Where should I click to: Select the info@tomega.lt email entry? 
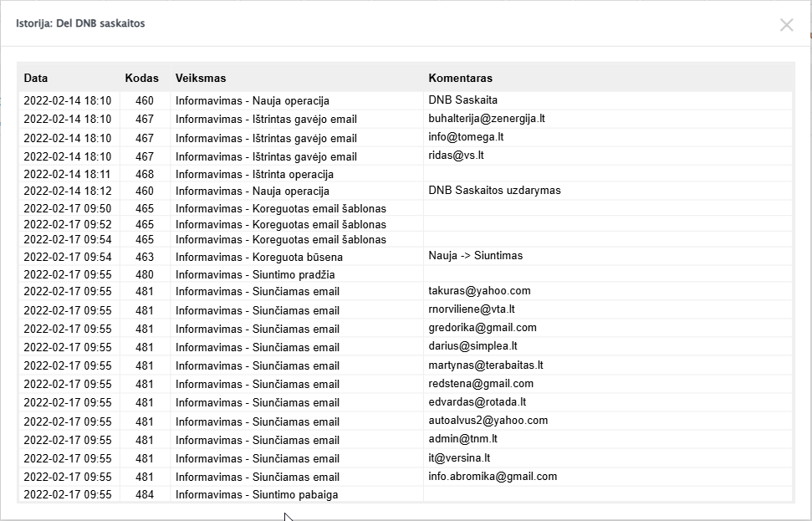(x=466, y=137)
